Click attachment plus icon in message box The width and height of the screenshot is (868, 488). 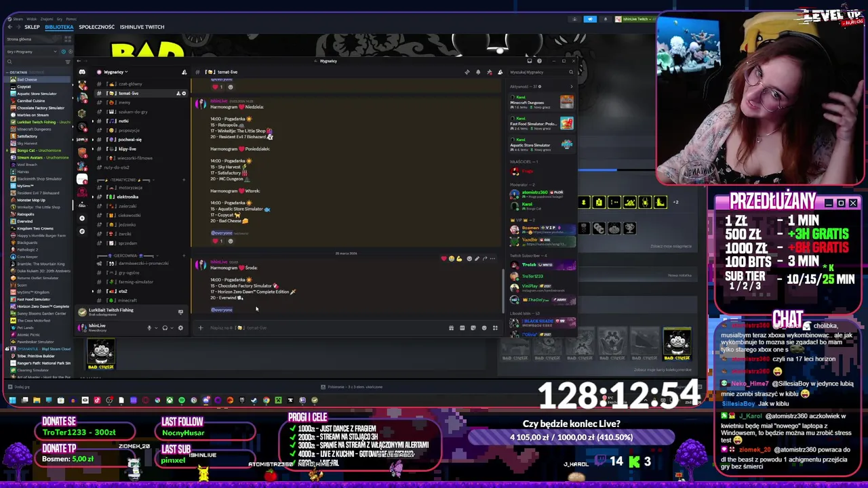click(200, 328)
